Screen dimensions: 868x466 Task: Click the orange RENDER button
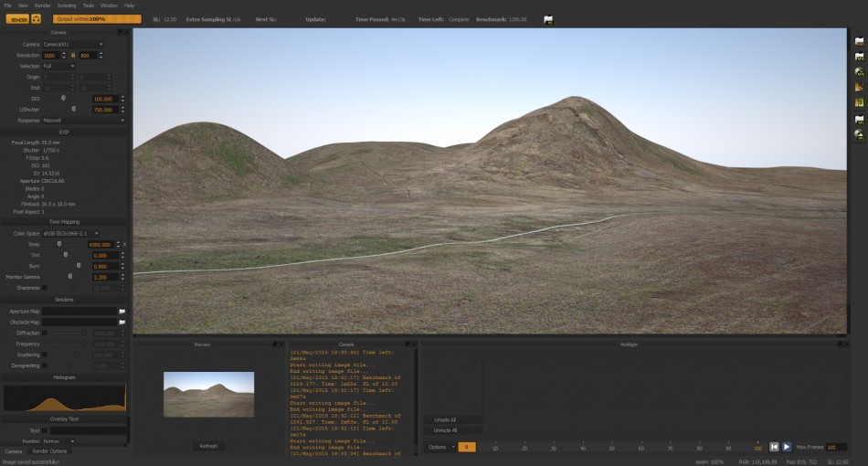[17, 19]
